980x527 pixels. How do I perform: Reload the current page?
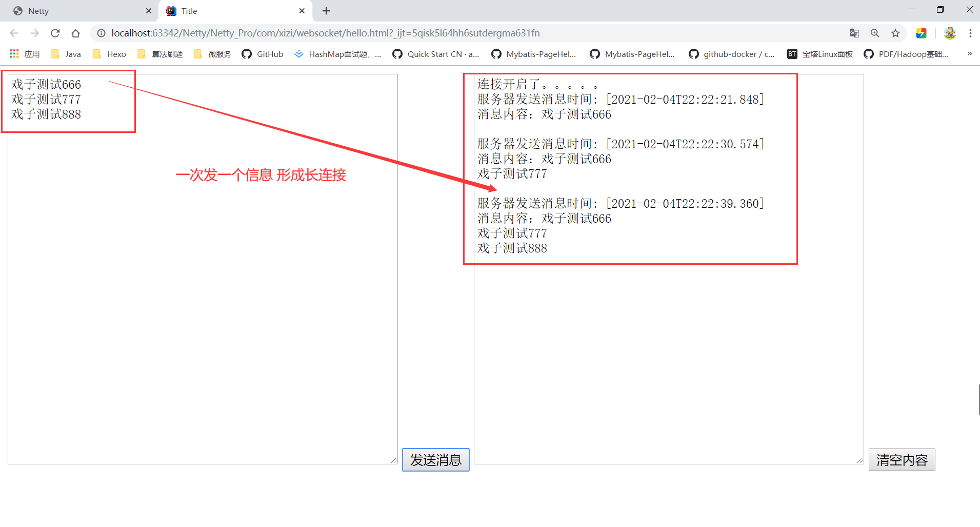pos(55,33)
